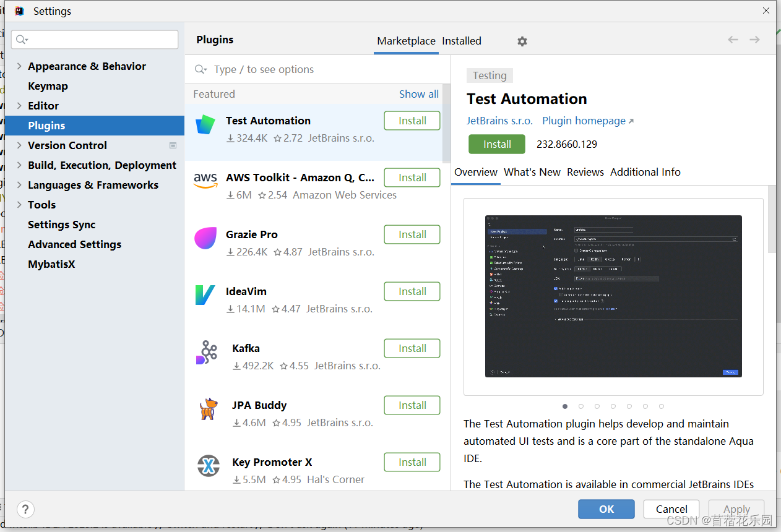Click the JPA Buddy plugin logo
The height and width of the screenshot is (532, 781).
209,409
